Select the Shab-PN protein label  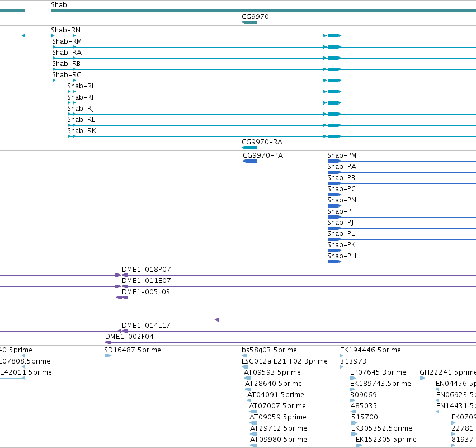click(x=342, y=201)
